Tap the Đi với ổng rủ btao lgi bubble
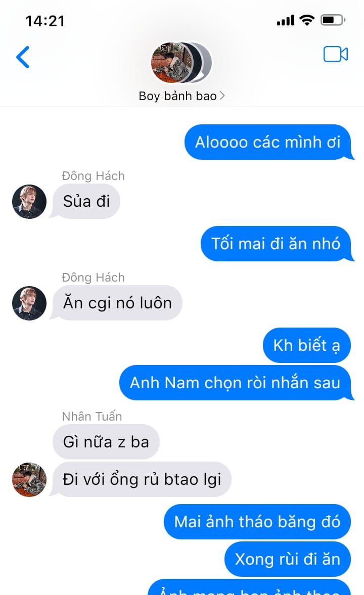This screenshot has height=595, width=364. (141, 479)
